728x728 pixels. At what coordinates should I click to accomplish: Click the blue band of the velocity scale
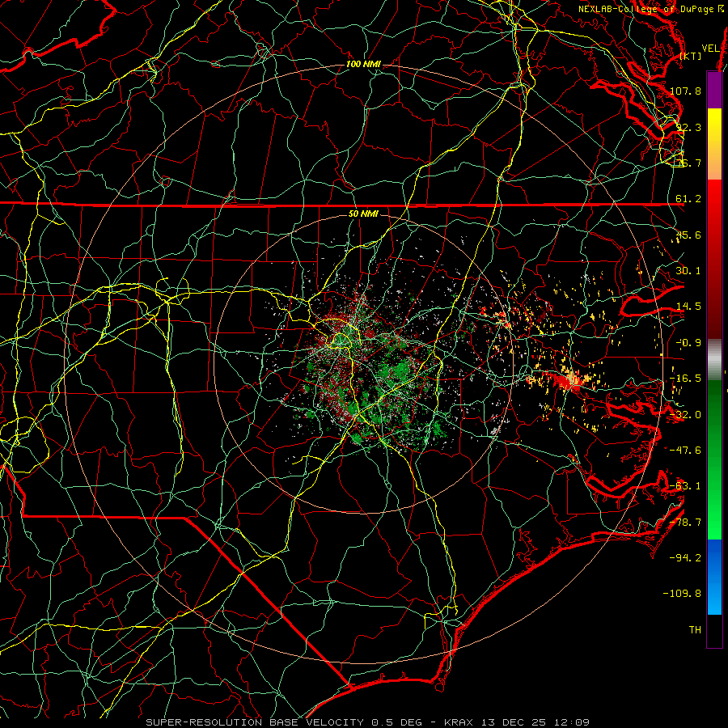(714, 577)
